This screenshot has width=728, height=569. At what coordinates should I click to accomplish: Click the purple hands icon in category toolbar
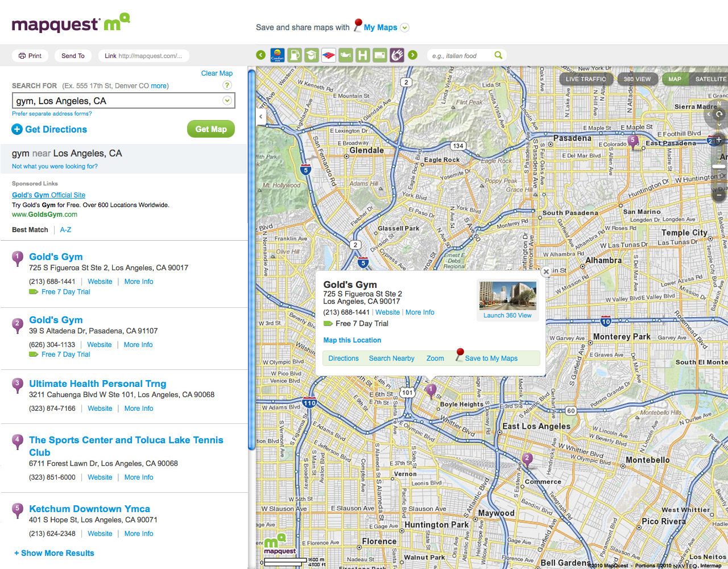pyautogui.click(x=397, y=55)
